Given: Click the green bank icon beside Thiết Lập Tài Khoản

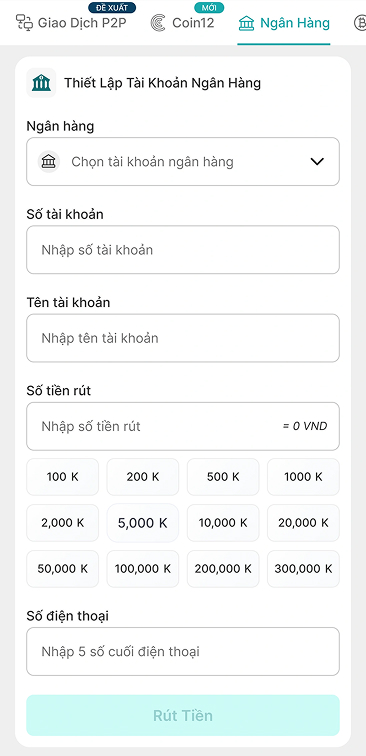Looking at the screenshot, I should pyautogui.click(x=41, y=83).
